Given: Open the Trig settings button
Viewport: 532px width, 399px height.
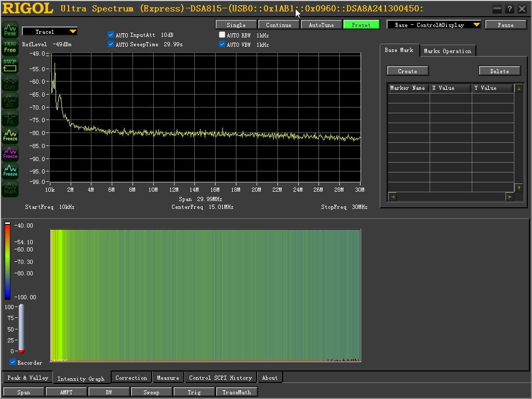Looking at the screenshot, I should [194, 392].
